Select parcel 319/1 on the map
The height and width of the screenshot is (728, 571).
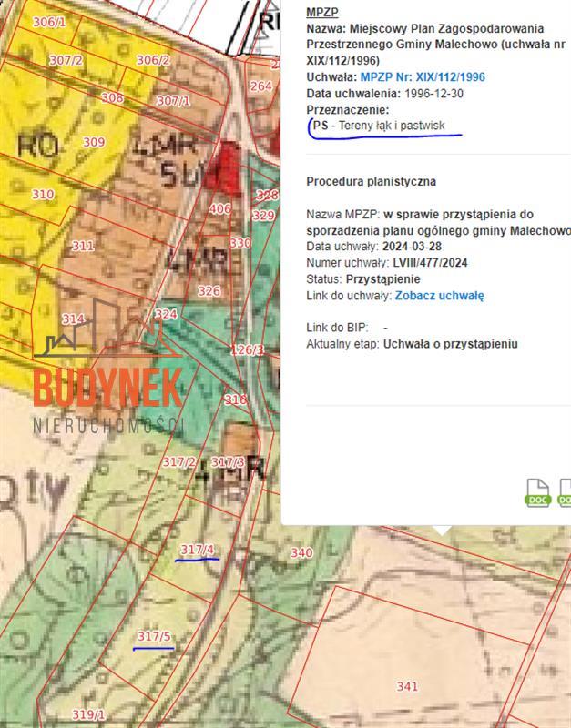pos(88,714)
